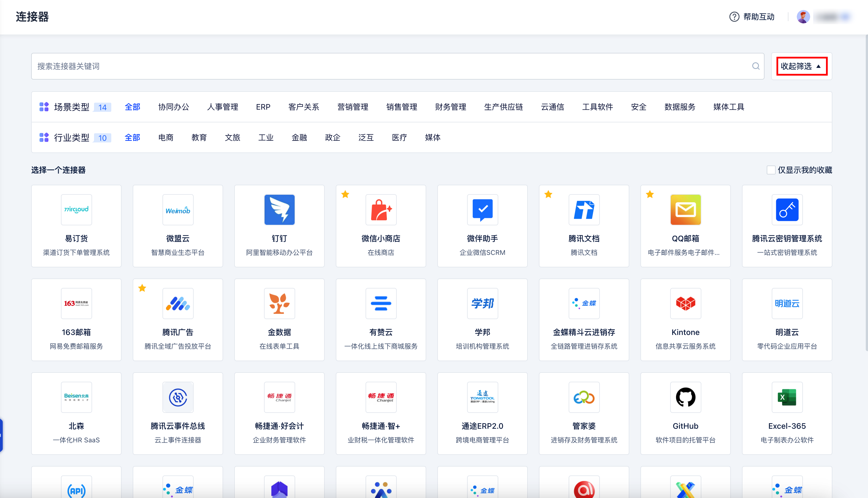Open the 学邦 connector icon
The image size is (868, 498).
483,303
